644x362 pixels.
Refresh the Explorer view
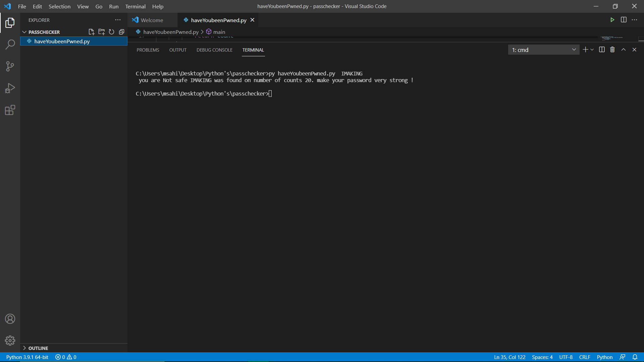112,32
